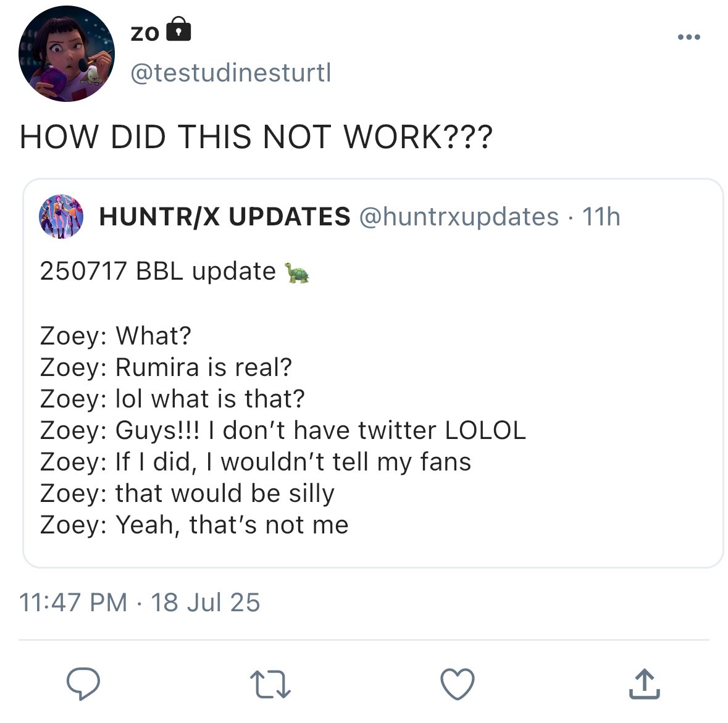Tap the retweet arrows icon

click(x=270, y=684)
